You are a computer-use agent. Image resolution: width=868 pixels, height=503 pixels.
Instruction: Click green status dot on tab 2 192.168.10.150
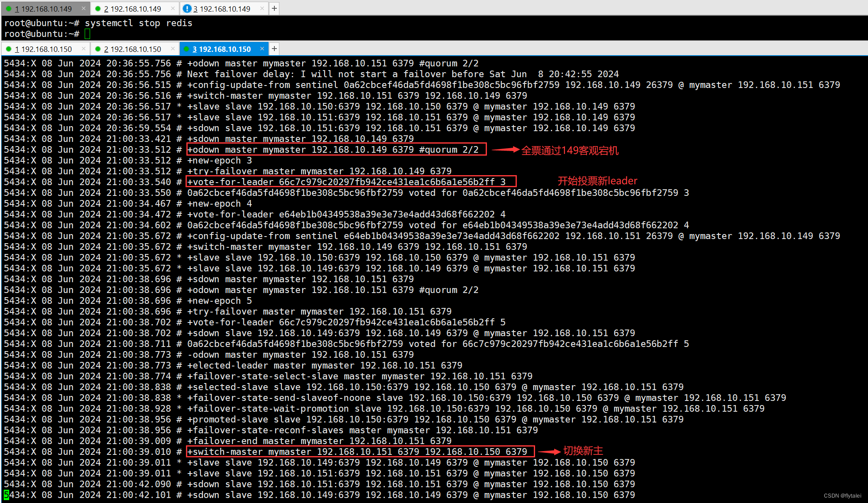click(x=98, y=49)
